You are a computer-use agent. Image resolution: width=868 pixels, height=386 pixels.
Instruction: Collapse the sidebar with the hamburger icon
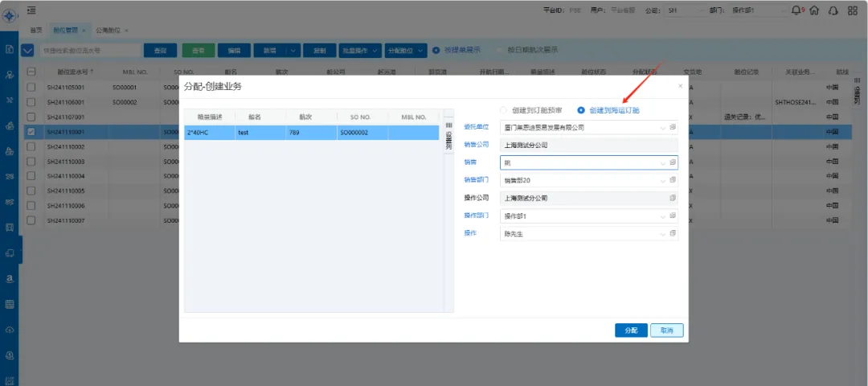[31, 10]
